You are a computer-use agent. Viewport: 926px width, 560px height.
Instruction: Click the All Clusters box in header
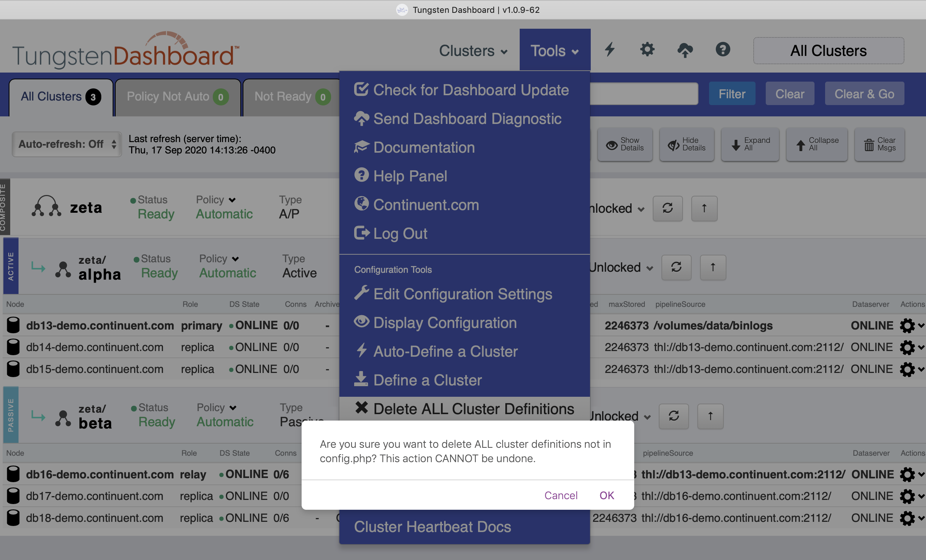pyautogui.click(x=828, y=51)
